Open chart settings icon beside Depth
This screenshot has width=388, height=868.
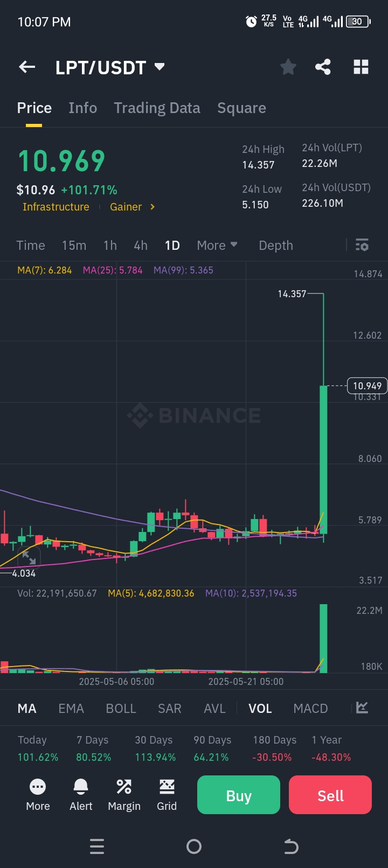(x=362, y=245)
